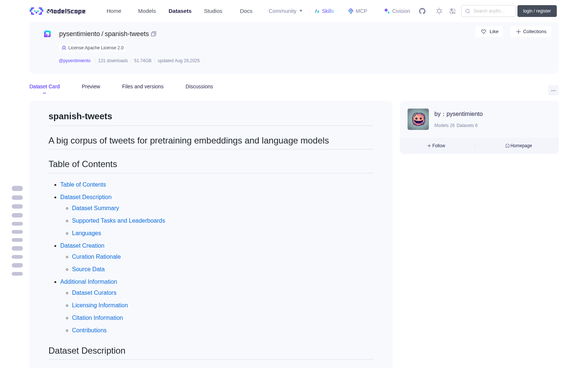The width and height of the screenshot is (588, 368).
Task: Copy dataset name with the copy icon
Action: (154, 34)
